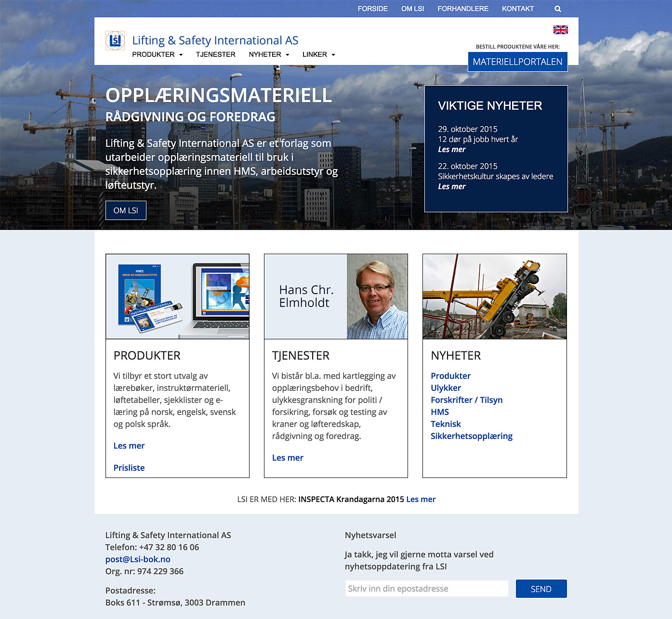Open Les mer for INSPECTA Krandagarna 2015
Viewport: 672px width, 619px height.
pyautogui.click(x=421, y=499)
